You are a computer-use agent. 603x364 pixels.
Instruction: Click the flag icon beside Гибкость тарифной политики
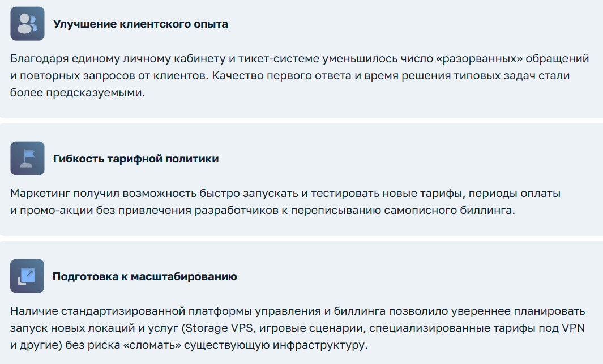pyautogui.click(x=27, y=158)
